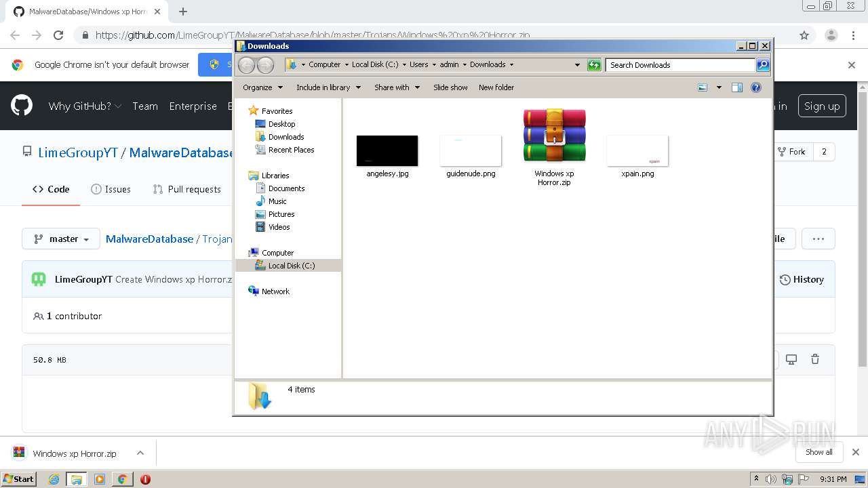Click the admin breadcrumb segment
The image size is (868, 488).
coord(449,65)
